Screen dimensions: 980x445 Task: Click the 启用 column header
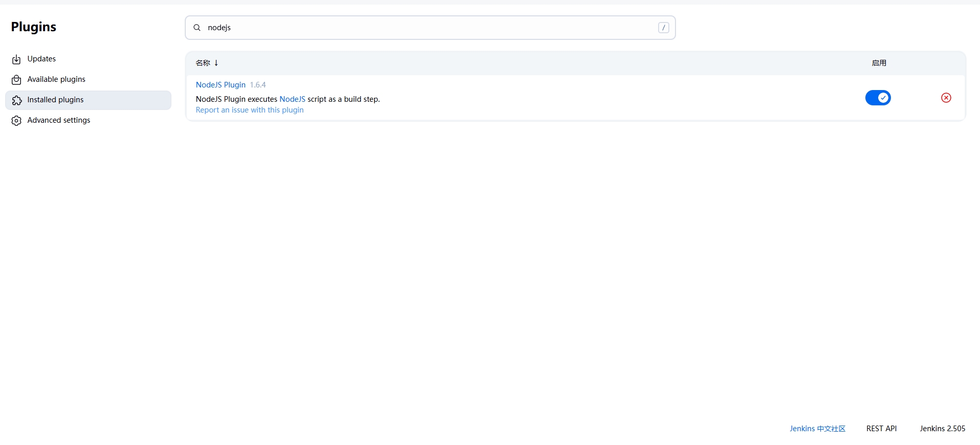tap(879, 63)
